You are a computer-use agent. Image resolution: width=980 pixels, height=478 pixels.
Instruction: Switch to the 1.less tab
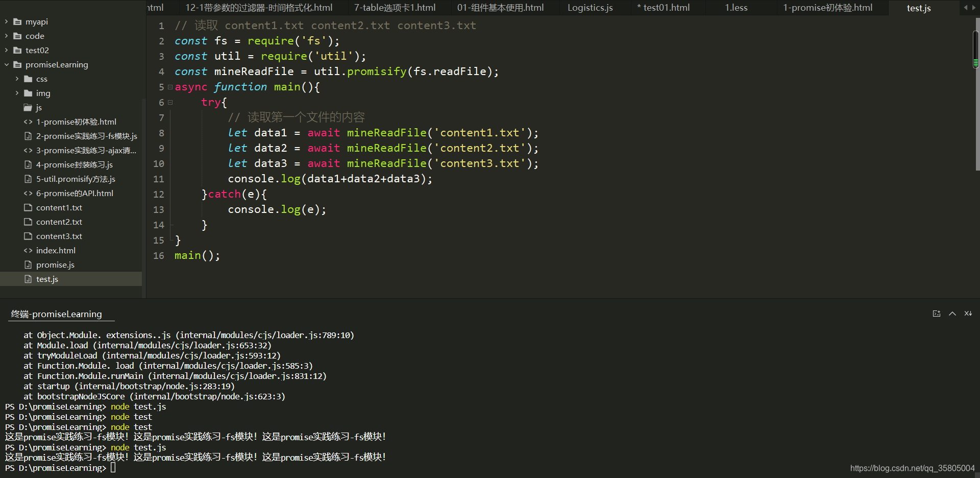(x=736, y=8)
